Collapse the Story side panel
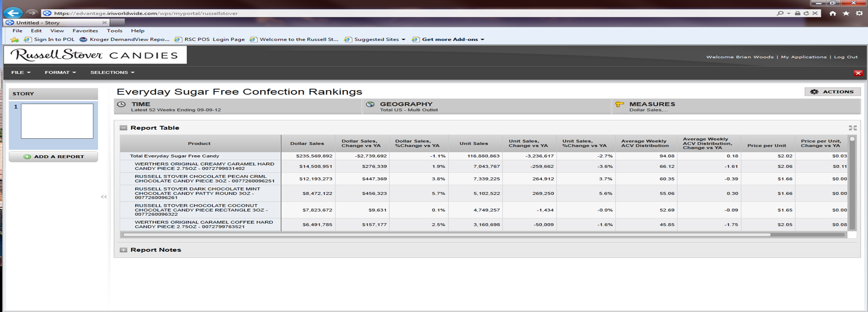The image size is (868, 312). pyautogui.click(x=104, y=197)
